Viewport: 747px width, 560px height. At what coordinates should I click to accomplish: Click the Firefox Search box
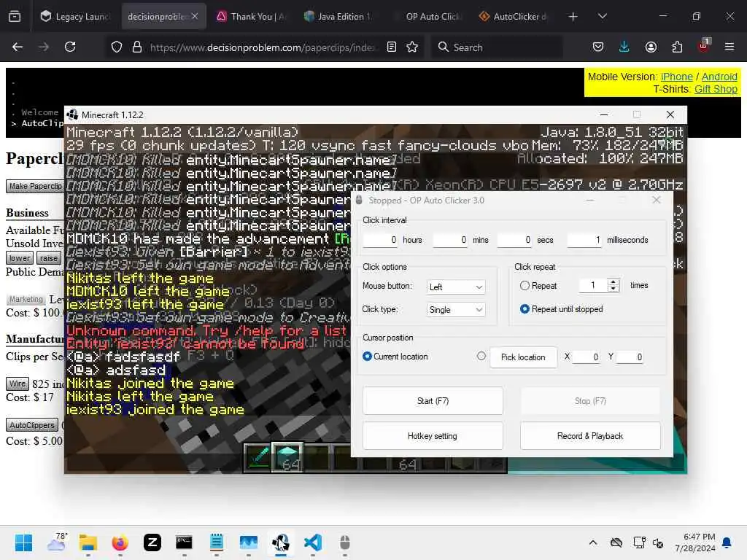click(x=498, y=47)
